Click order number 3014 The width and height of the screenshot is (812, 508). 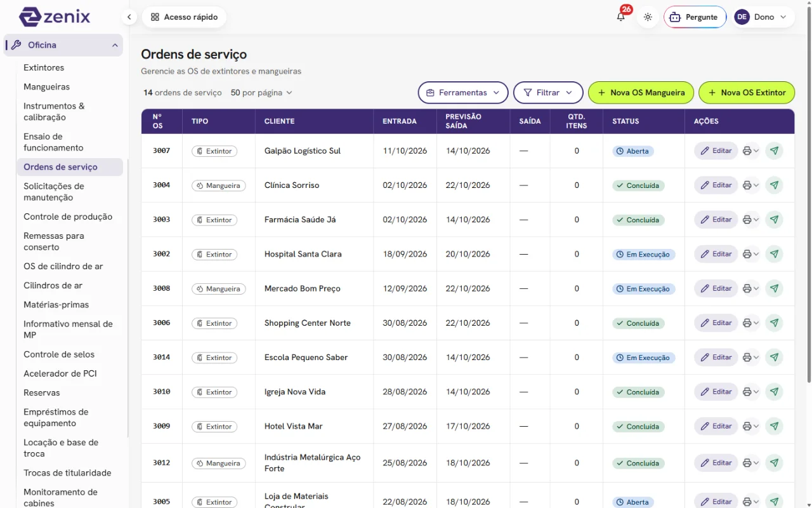click(x=162, y=358)
